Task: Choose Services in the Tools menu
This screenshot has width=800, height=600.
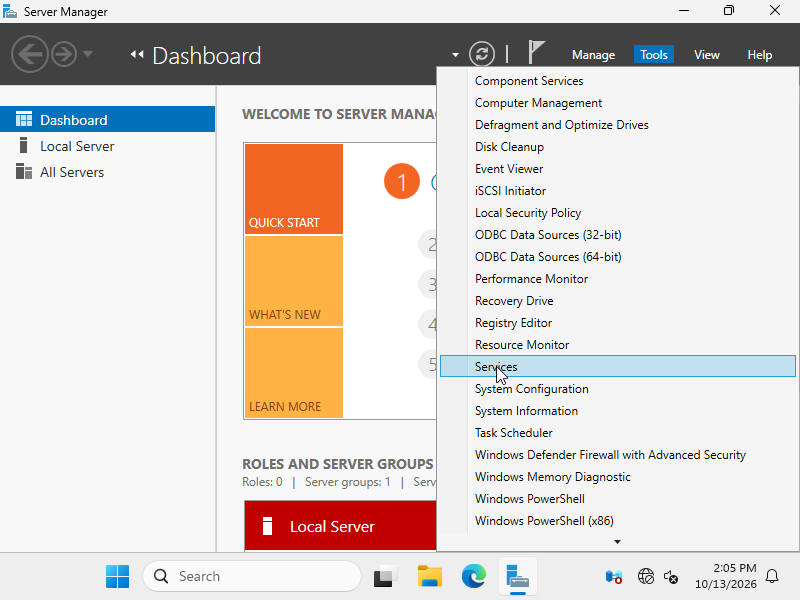Action: point(617,366)
